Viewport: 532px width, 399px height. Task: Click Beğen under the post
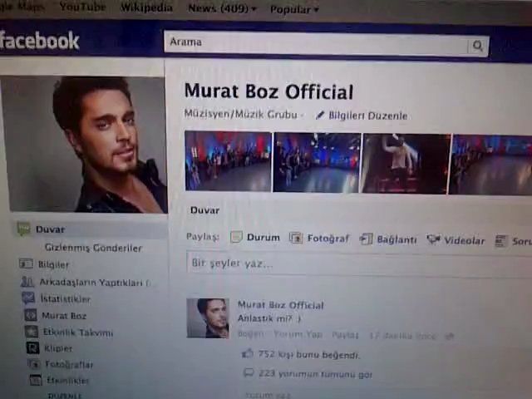pyautogui.click(x=250, y=334)
